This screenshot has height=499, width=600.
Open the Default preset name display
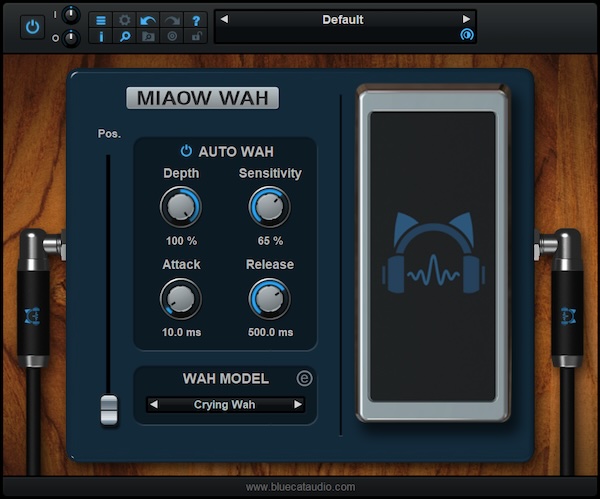pyautogui.click(x=342, y=20)
